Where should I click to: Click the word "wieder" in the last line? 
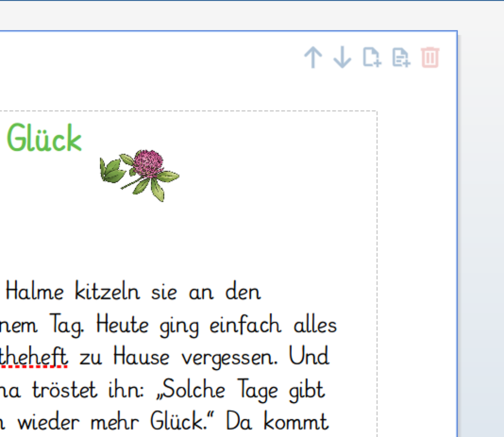pyautogui.click(x=49, y=423)
